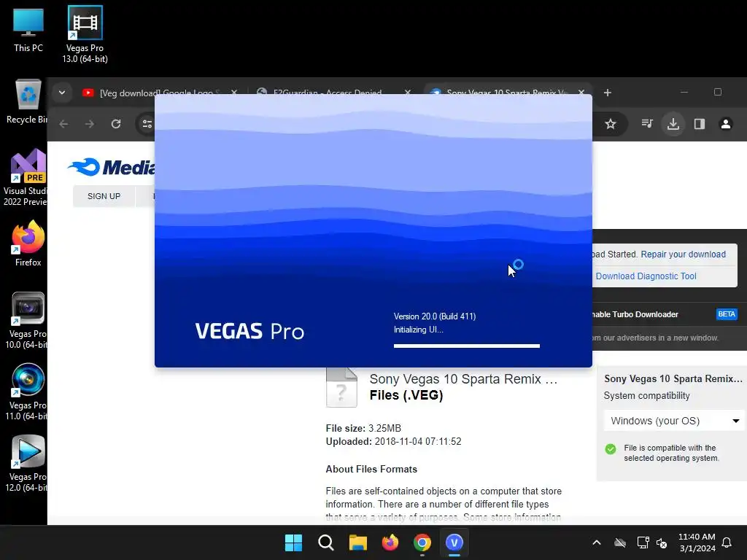The width and height of the screenshot is (747, 560).
Task: Toggle Chrome side panel icon
Action: (700, 124)
